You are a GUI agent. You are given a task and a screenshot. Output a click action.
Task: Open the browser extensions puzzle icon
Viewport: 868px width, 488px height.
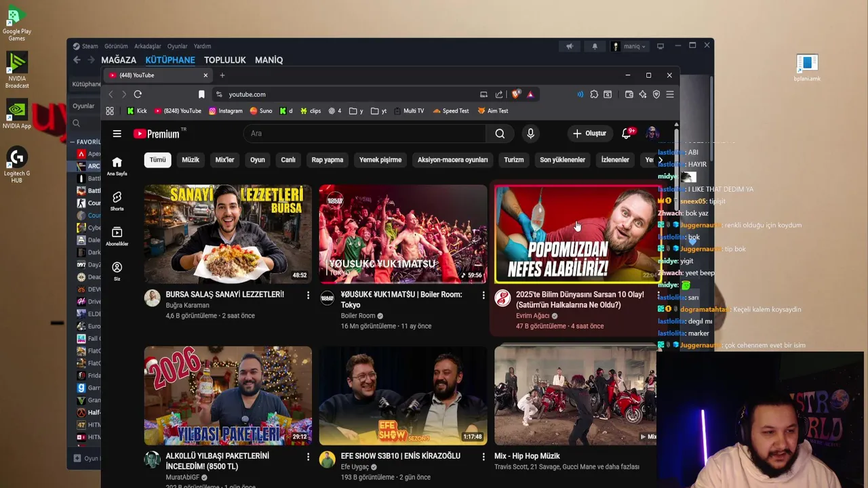594,94
